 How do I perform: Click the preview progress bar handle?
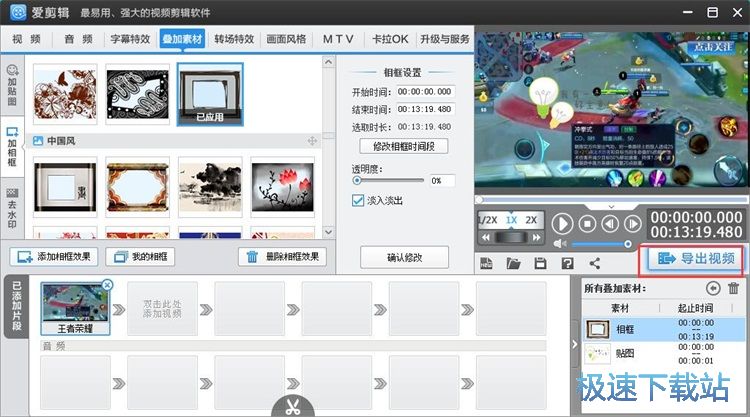point(479,199)
